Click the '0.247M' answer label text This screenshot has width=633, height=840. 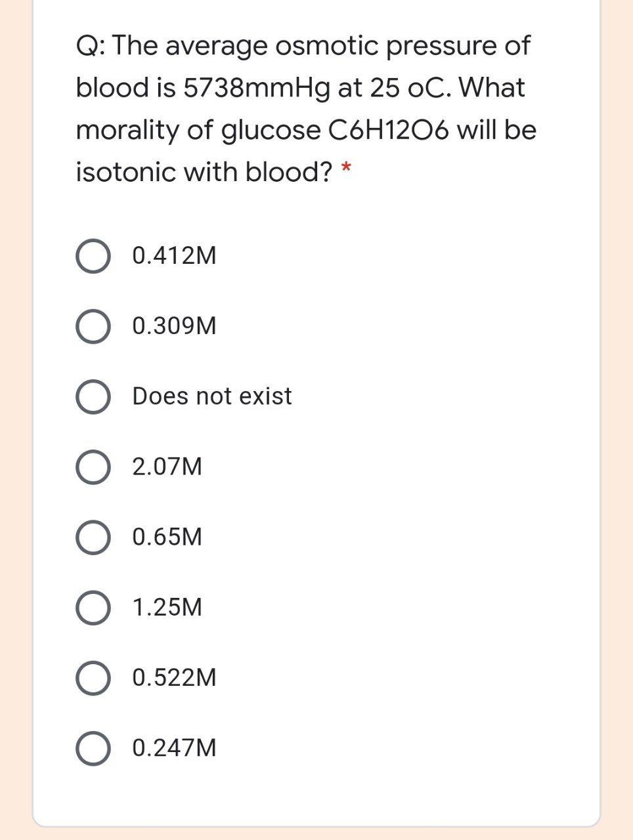[x=174, y=748]
